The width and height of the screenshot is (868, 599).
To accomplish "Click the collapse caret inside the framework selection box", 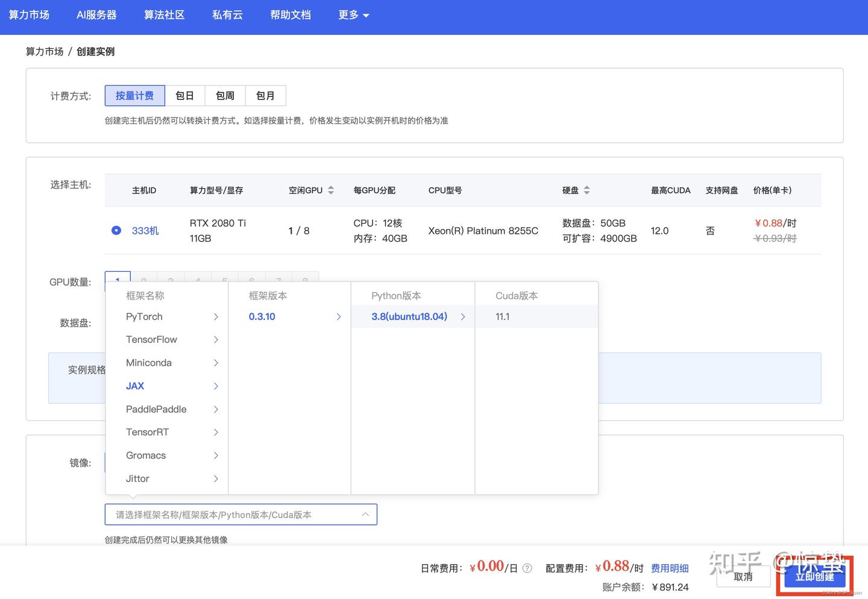I will pyautogui.click(x=365, y=514).
